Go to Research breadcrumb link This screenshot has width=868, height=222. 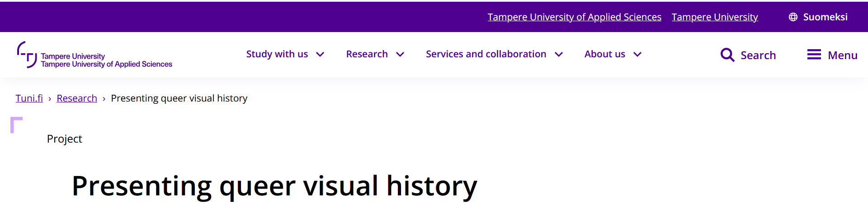77,98
